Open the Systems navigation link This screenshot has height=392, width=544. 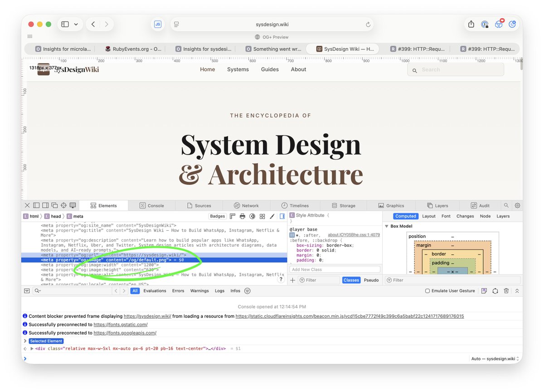click(238, 69)
